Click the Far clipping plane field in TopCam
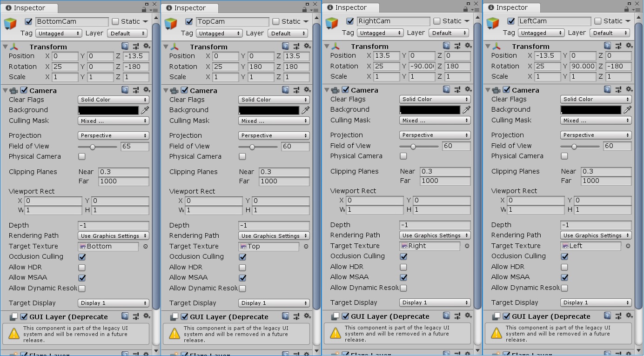 [x=284, y=181]
